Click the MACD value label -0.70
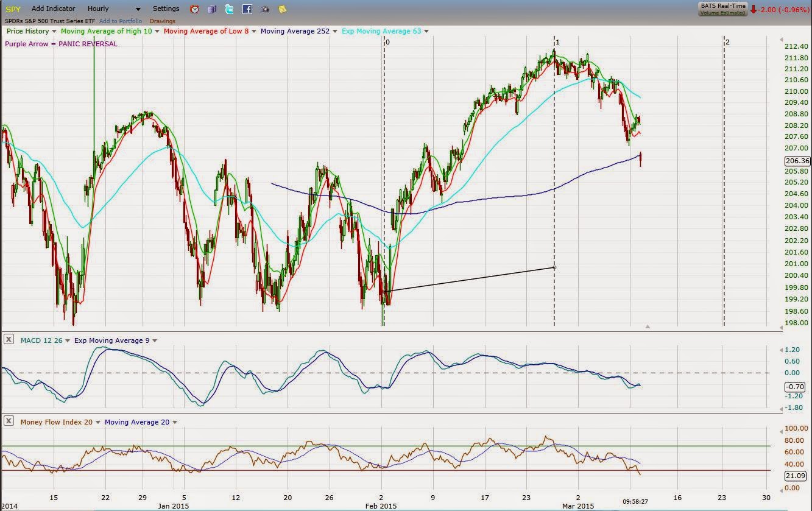This screenshot has width=812, height=511. coord(796,387)
